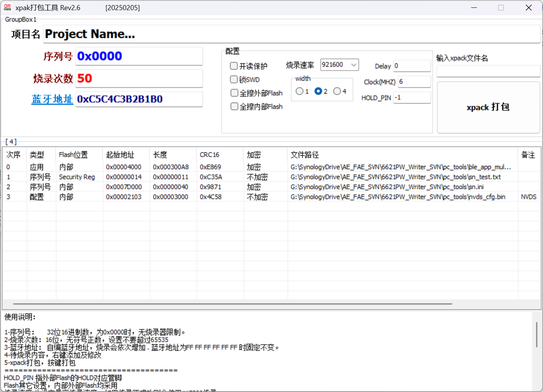Enable the 开读保护 read protection checkbox

pos(234,66)
